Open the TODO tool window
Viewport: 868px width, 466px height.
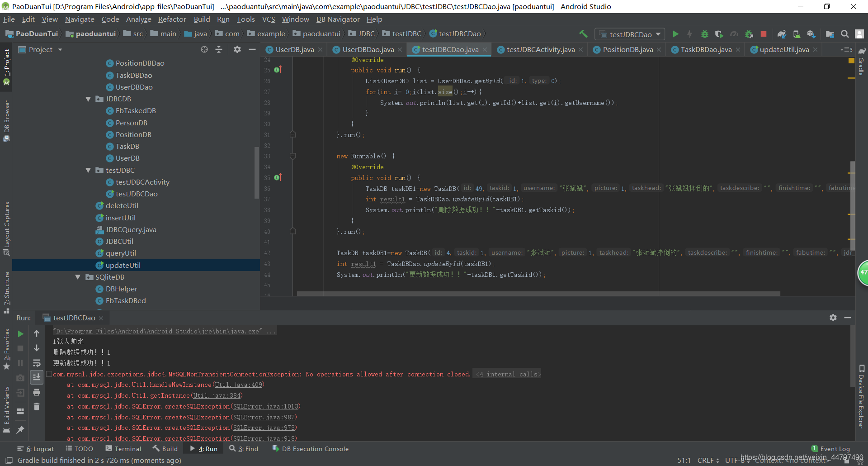pos(80,449)
